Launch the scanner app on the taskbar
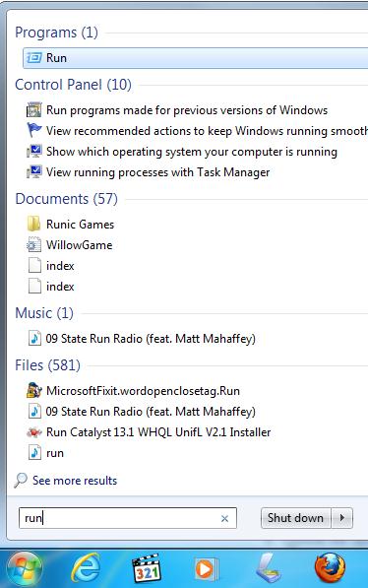The image size is (368, 588). pyautogui.click(x=269, y=569)
